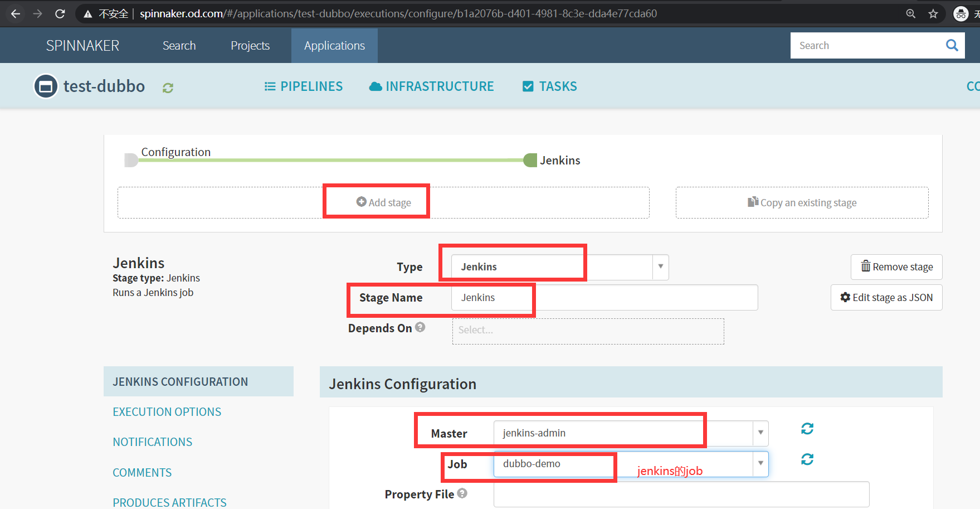Click the search magnifier icon in Spinnaker header
Viewport: 980px width, 509px height.
pyautogui.click(x=952, y=45)
